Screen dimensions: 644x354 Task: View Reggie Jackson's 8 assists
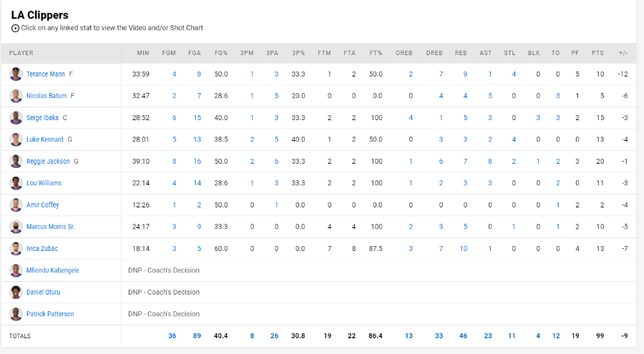[490, 162]
